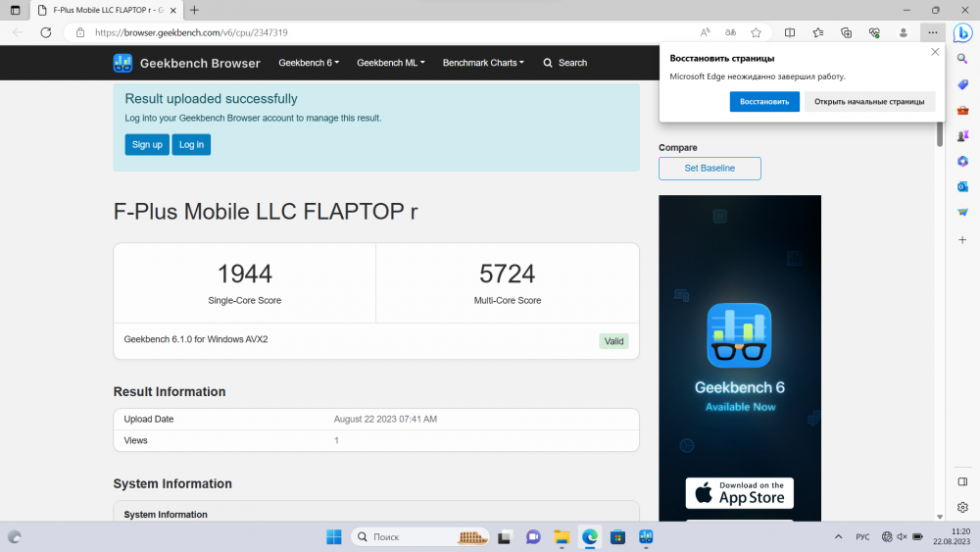Open Edge Collections icon in toolbar
This screenshot has width=980, height=552.
coord(847,32)
